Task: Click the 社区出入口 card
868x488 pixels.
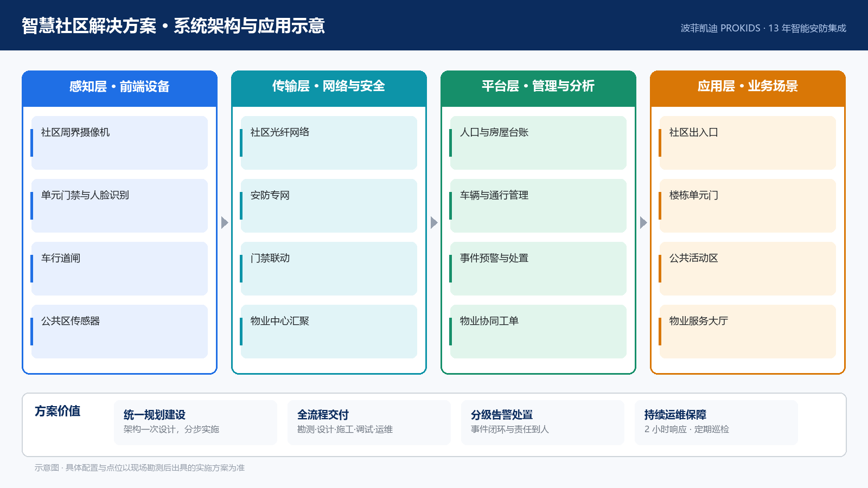Action: coord(748,143)
